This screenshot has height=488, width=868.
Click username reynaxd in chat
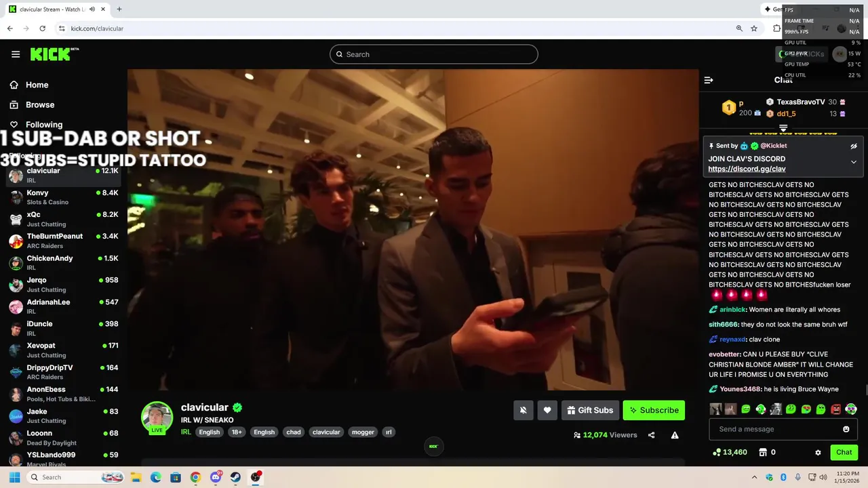click(732, 340)
